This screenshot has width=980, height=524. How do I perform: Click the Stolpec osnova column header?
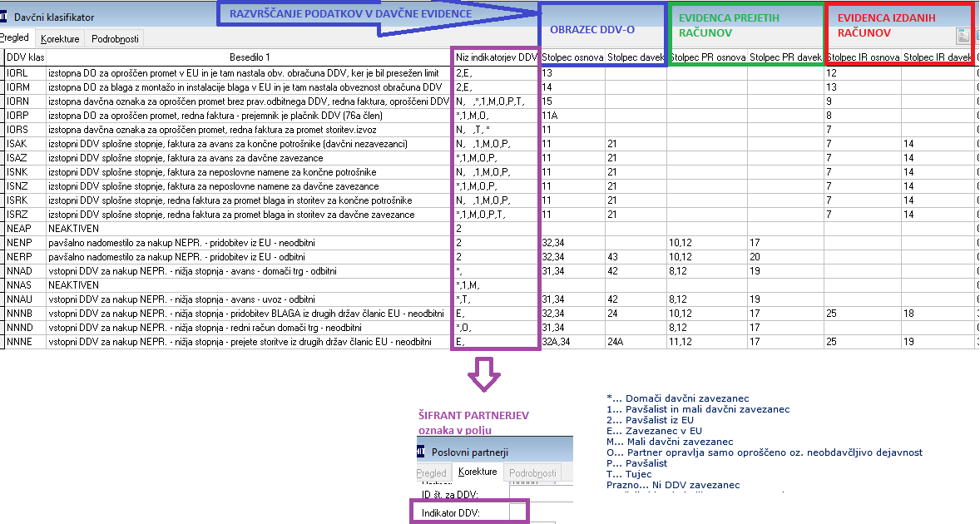point(572,57)
